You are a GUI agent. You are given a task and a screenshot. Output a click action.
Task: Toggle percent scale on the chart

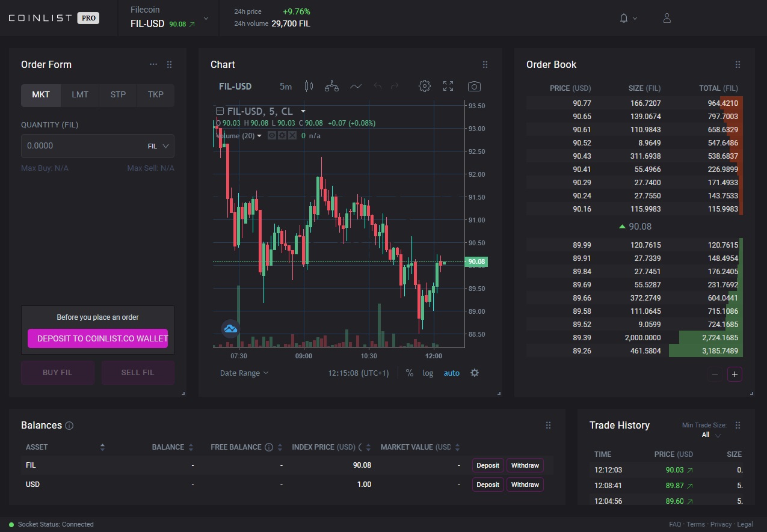point(410,373)
